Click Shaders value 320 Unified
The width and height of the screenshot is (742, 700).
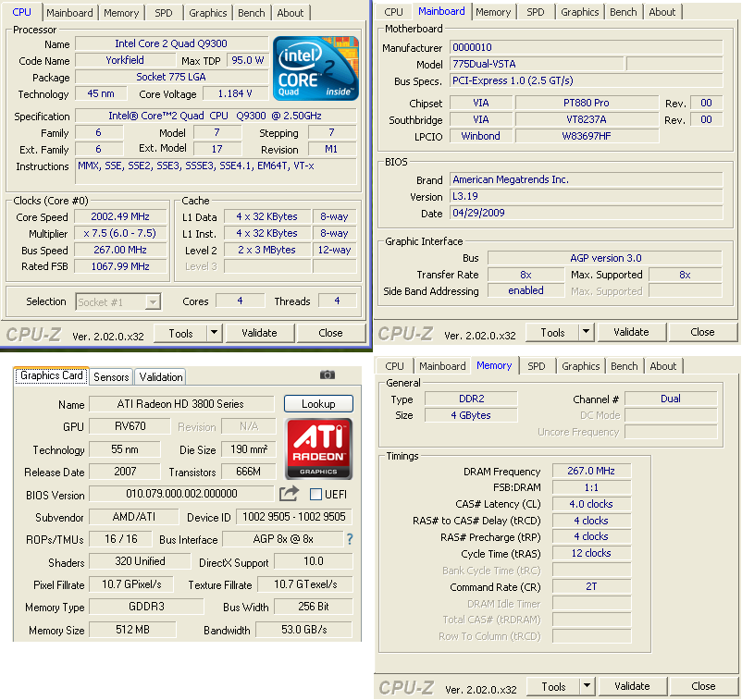coord(140,561)
